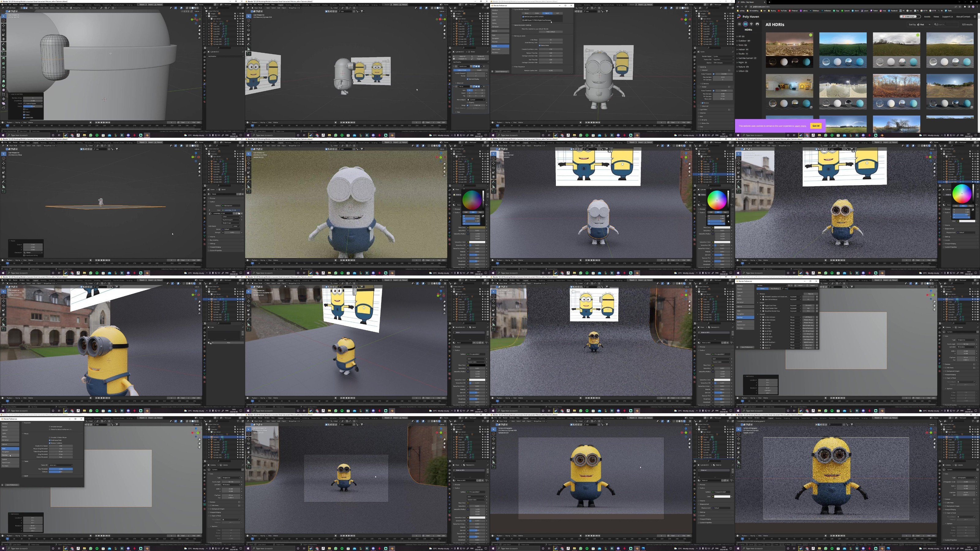Open the Falloff Inverse Square dropdown
980x551 pixels.
click(33, 103)
